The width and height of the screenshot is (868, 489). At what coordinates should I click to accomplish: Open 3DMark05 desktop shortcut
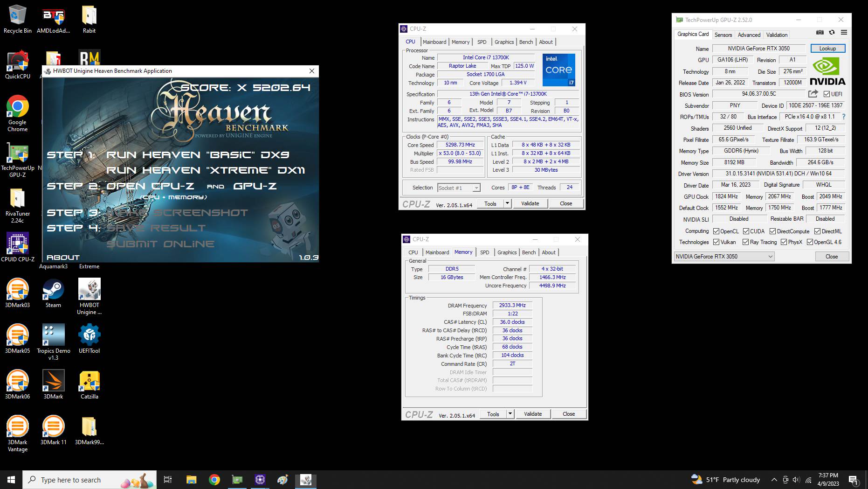[18, 339]
